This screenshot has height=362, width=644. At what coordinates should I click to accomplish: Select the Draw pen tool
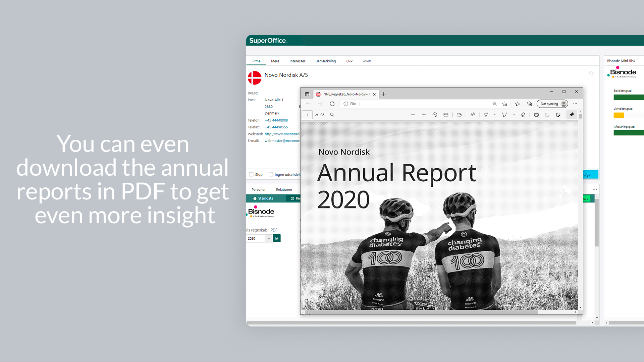pos(486,115)
